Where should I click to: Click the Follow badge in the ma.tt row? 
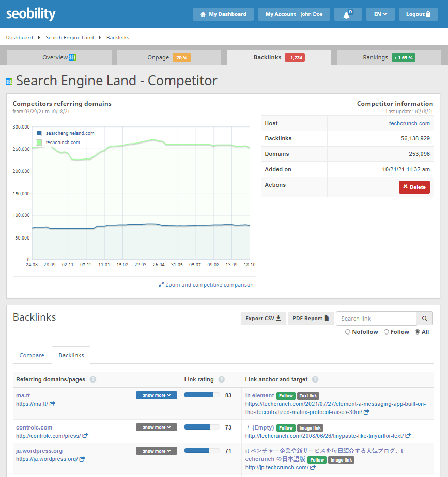(x=286, y=396)
